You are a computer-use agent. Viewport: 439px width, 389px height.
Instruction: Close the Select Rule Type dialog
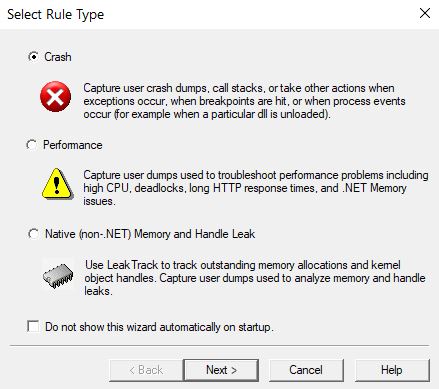click(x=425, y=14)
